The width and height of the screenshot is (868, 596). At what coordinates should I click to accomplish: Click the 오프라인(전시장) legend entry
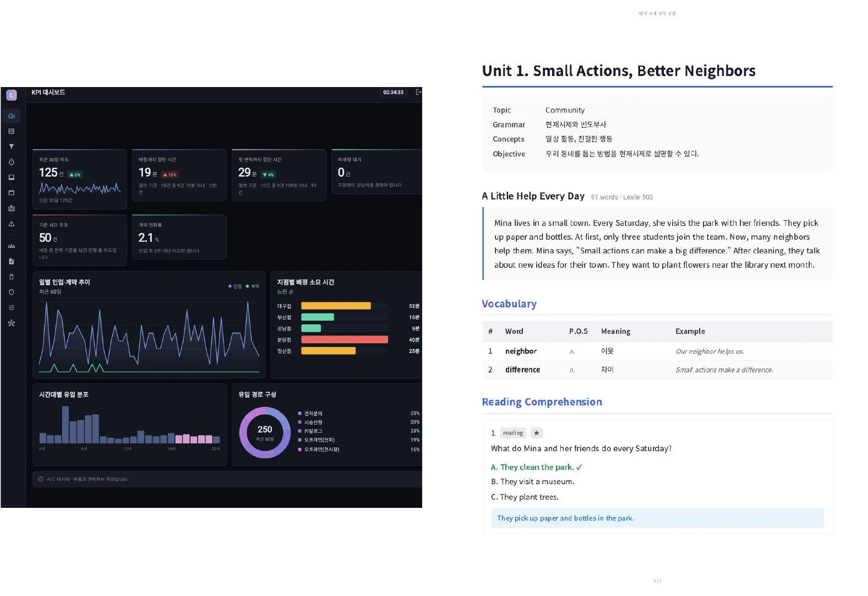319,449
